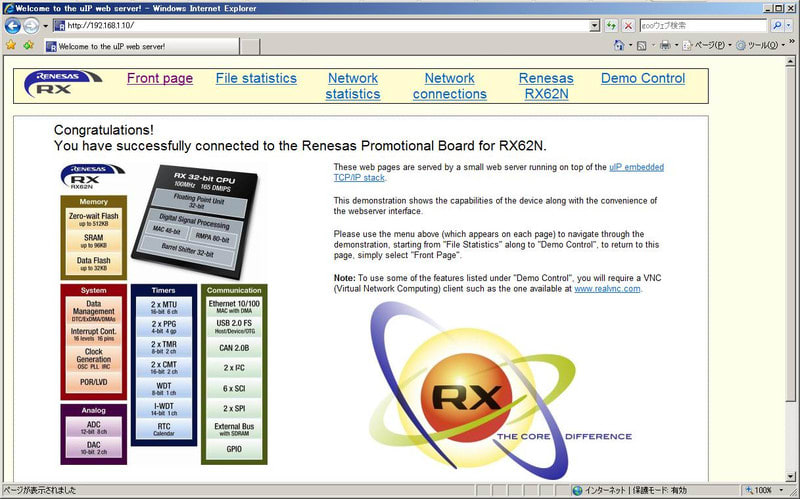Viewport: 800px width, 499px height.
Task: Add to Favorites with green plus star
Action: pos(29,45)
